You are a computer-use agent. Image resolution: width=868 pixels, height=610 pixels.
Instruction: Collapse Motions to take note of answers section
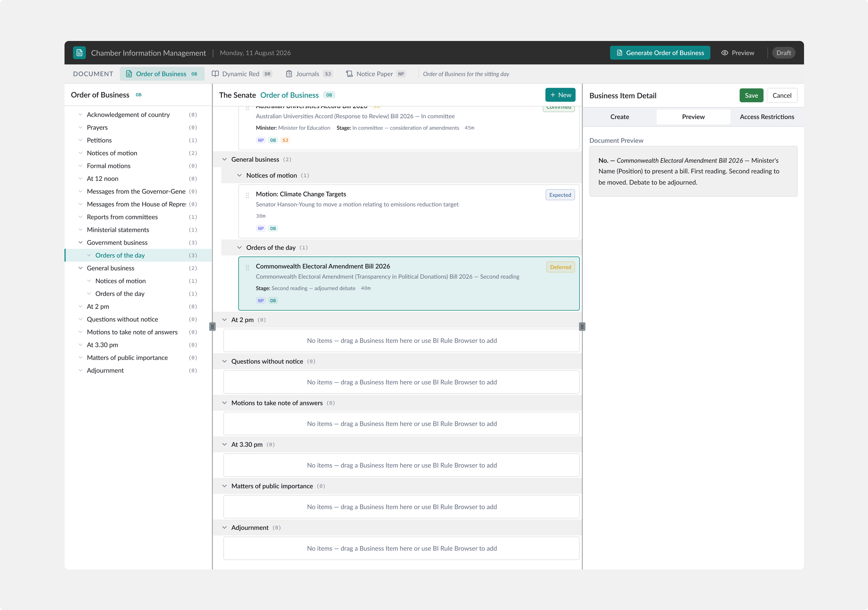225,403
